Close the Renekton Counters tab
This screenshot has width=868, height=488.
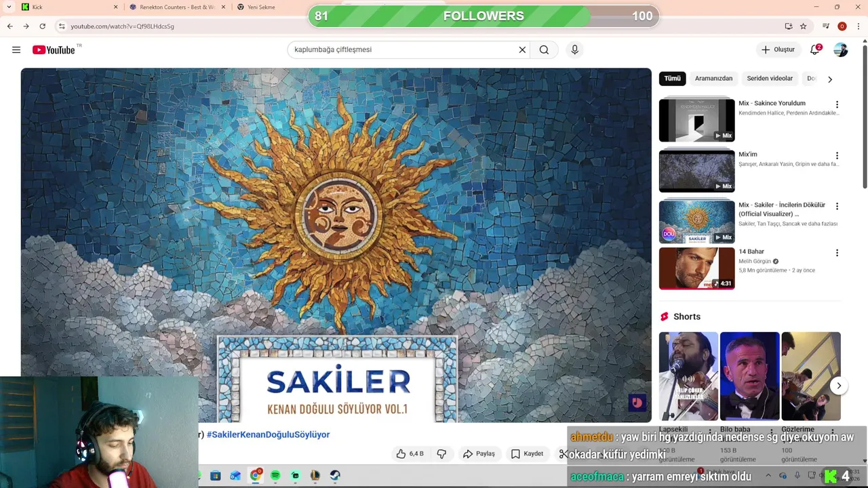coord(222,7)
